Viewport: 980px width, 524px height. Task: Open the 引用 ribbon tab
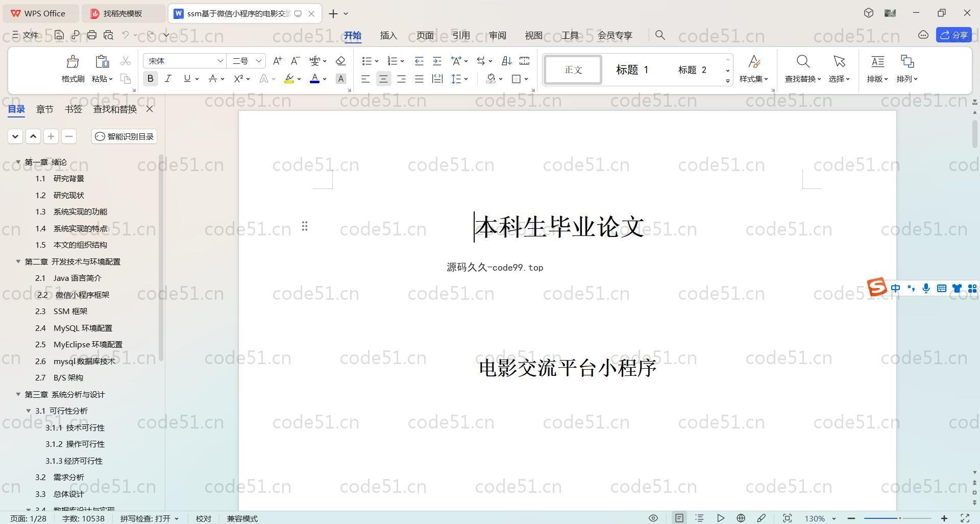461,35
